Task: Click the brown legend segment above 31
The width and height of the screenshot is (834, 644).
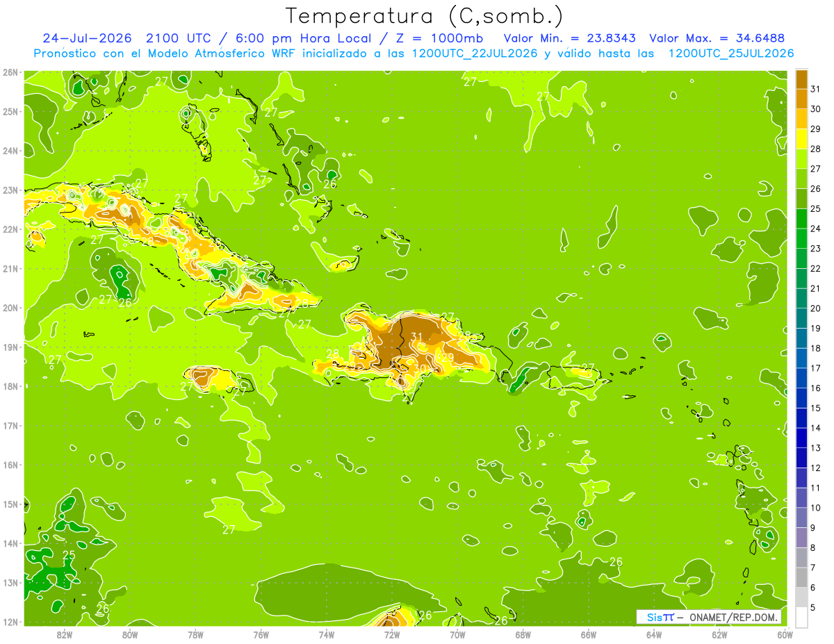Action: point(801,79)
